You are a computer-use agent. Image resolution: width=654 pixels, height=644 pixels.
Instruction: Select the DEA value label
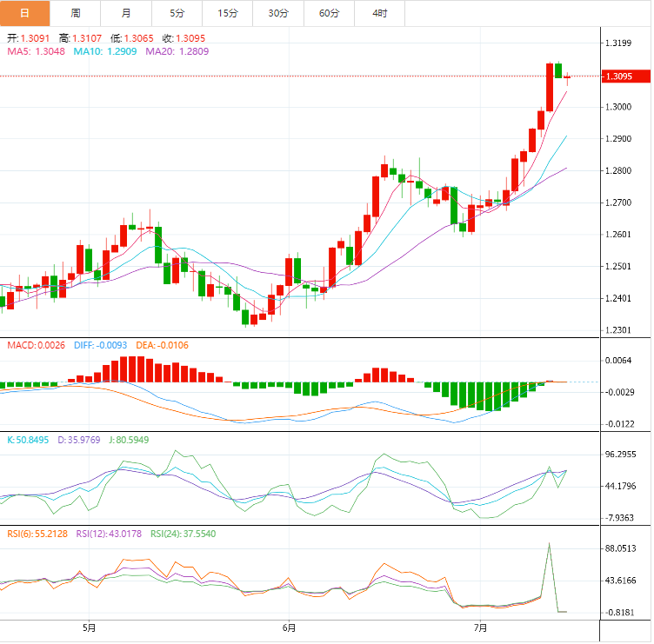click(162, 346)
